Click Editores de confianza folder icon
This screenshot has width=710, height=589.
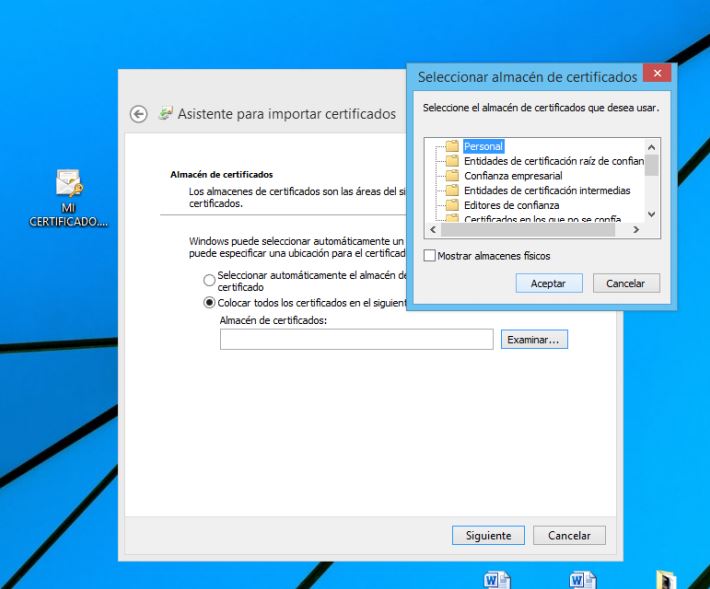pyautogui.click(x=452, y=205)
